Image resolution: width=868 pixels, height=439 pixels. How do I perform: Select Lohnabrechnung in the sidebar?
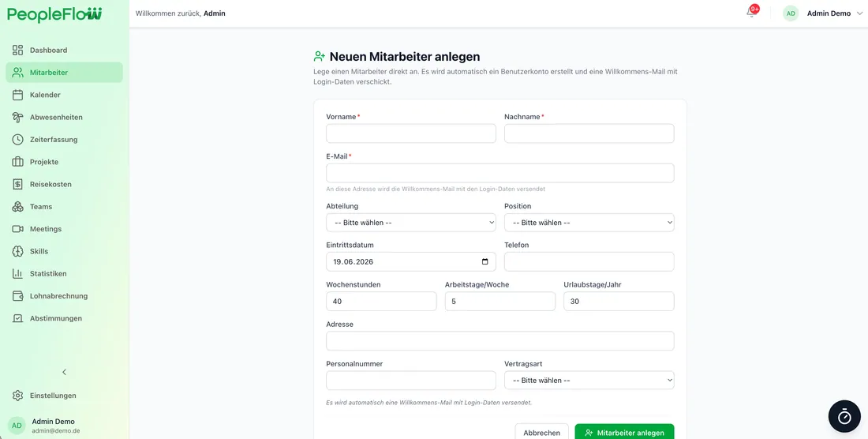[64, 295]
